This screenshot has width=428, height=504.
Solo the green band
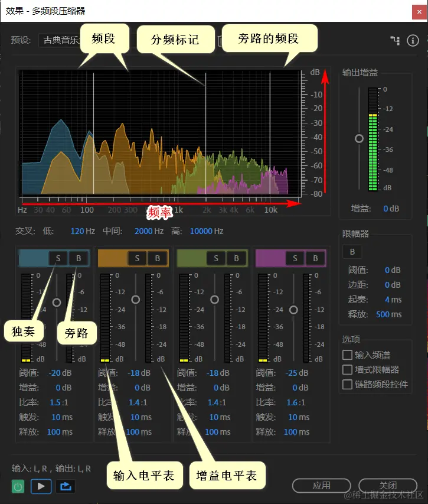(x=216, y=258)
